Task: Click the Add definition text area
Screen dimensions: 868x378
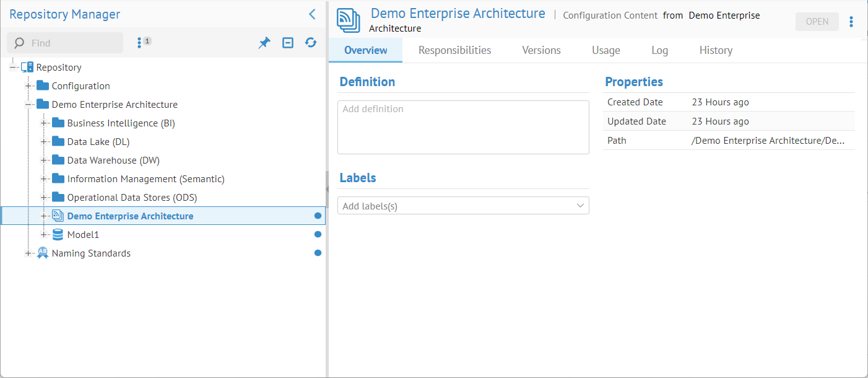Action: (x=462, y=127)
